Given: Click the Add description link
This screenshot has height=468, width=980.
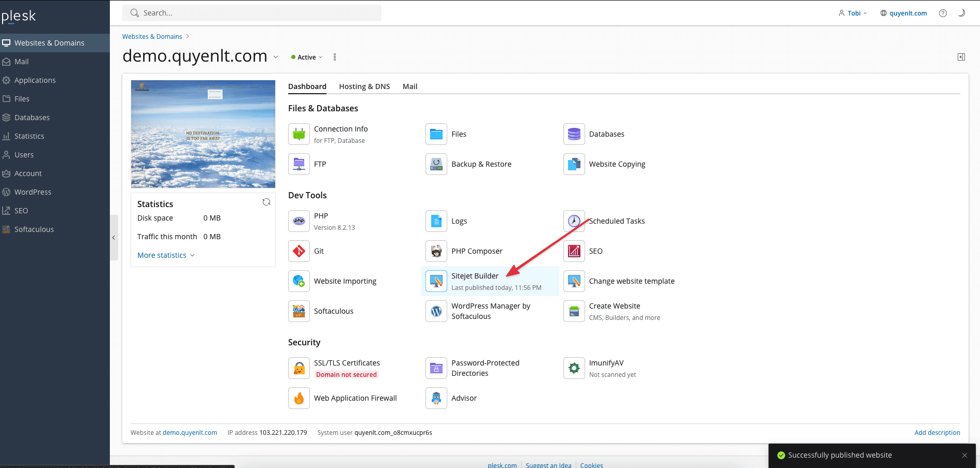Looking at the screenshot, I should [x=937, y=433].
